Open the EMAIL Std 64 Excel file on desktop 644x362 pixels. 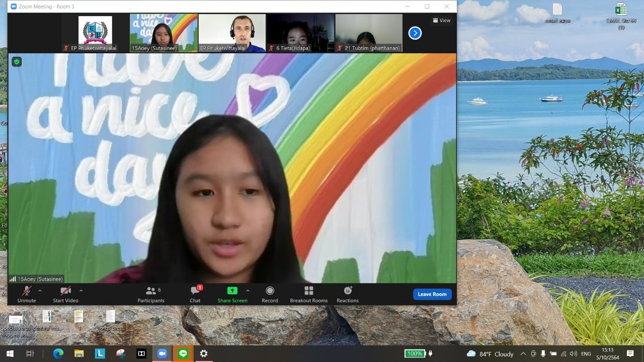tap(621, 16)
